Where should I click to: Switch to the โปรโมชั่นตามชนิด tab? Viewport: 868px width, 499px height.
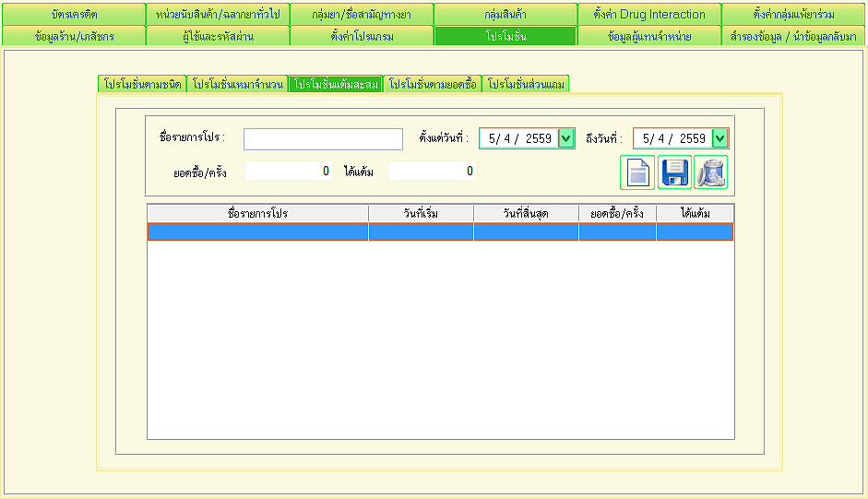(x=142, y=84)
